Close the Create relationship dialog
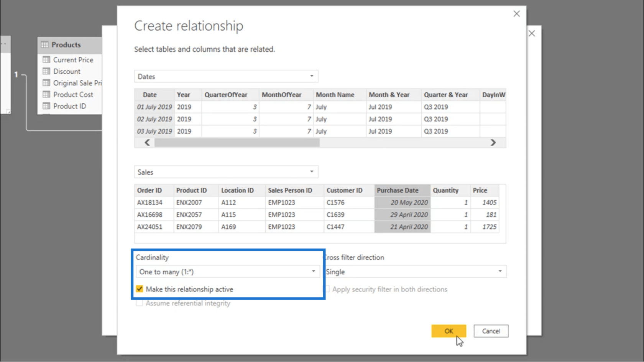 pos(516,14)
